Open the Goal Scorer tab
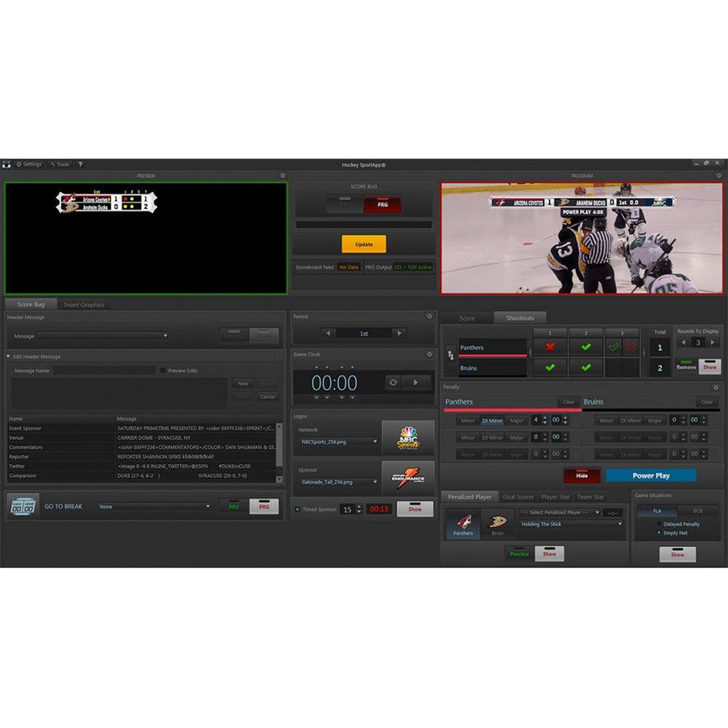The height and width of the screenshot is (728, 728). pyautogui.click(x=518, y=497)
